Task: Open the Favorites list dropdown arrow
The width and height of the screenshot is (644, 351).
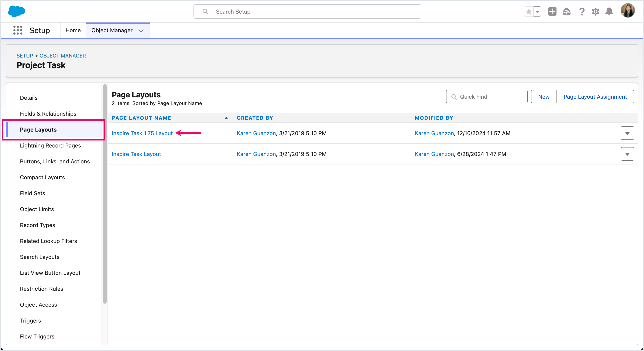Action: (537, 11)
